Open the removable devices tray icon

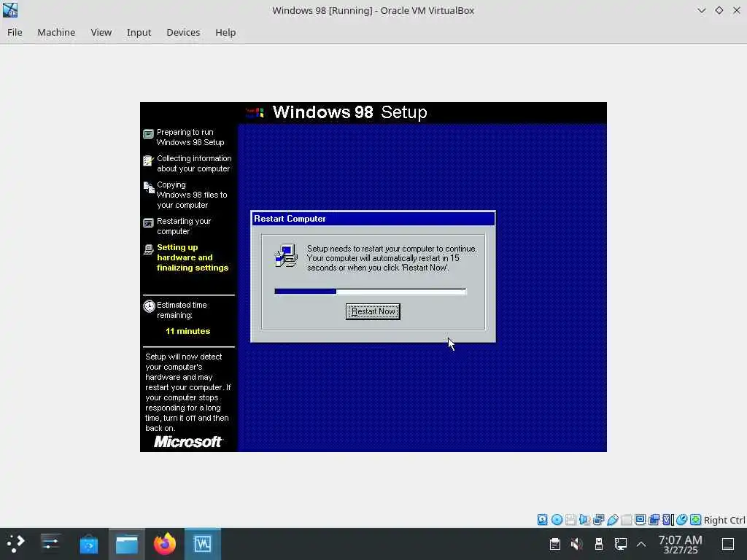coord(599,544)
